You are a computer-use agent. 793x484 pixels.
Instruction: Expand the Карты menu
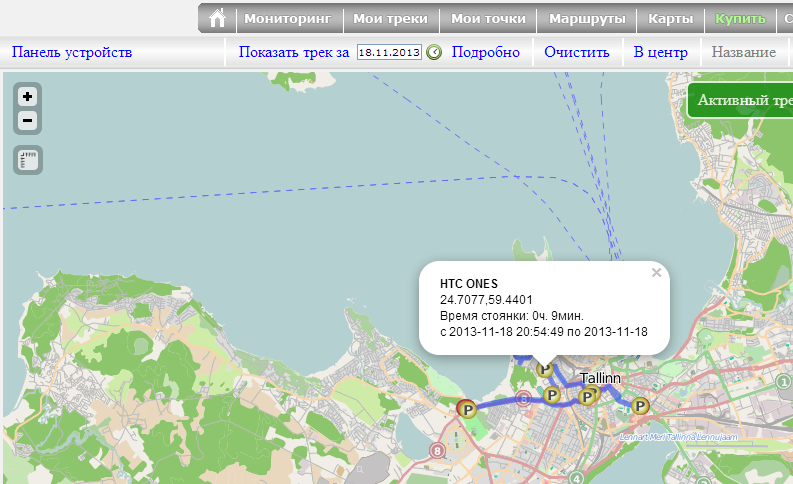(670, 19)
